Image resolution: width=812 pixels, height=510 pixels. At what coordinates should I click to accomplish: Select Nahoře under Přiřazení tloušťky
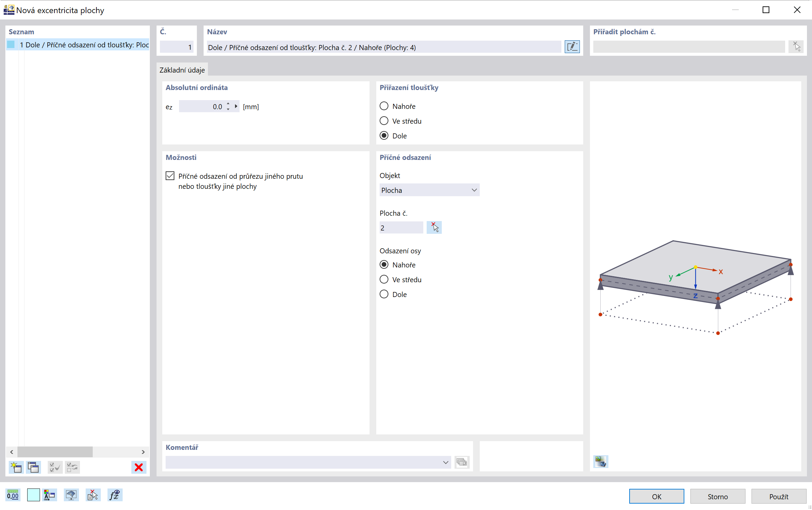[384, 106]
